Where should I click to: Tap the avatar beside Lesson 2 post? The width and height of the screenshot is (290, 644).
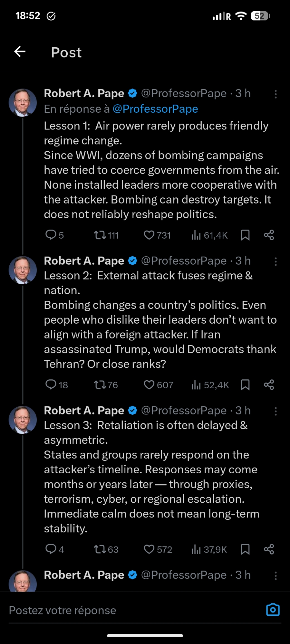pos(23,270)
